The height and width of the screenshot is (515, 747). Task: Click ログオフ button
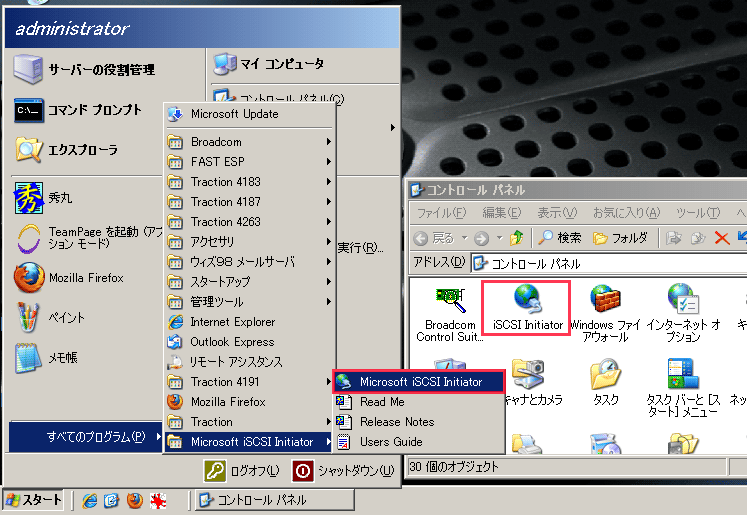tap(242, 471)
